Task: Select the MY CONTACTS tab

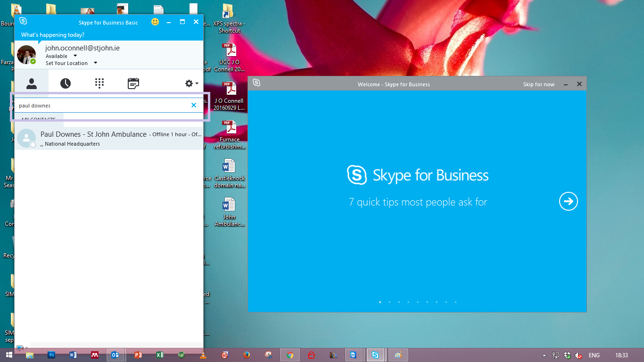Action: click(x=39, y=119)
